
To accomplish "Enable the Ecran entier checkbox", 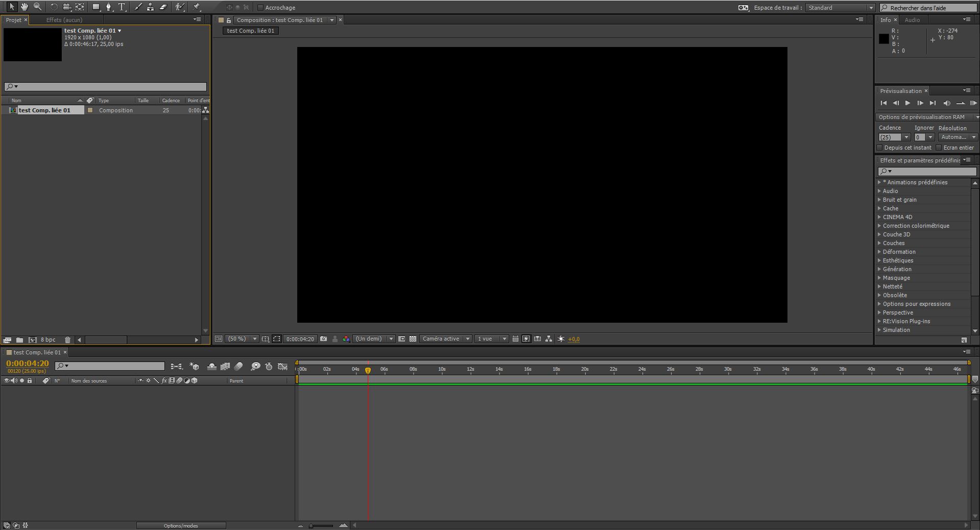I will (x=939, y=148).
